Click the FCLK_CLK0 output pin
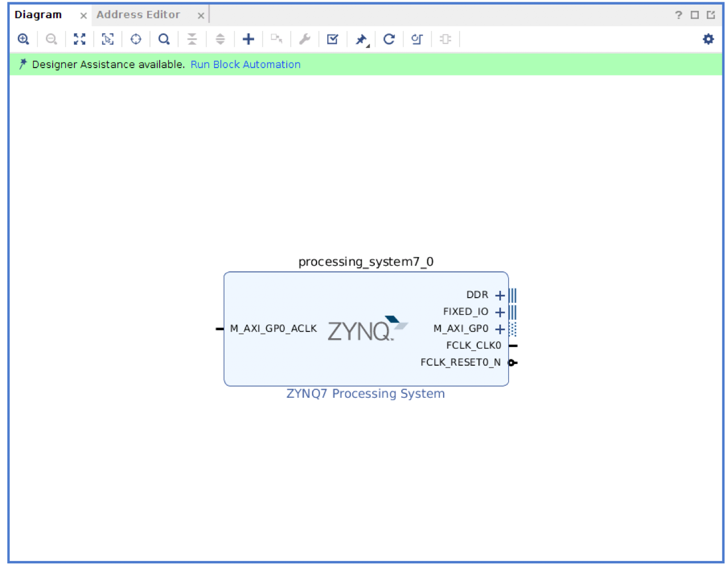 [x=513, y=346]
